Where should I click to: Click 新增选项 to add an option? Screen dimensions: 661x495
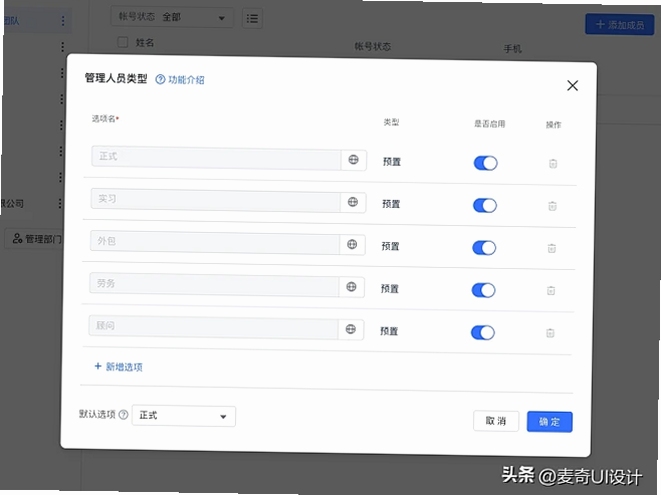pyautogui.click(x=118, y=366)
